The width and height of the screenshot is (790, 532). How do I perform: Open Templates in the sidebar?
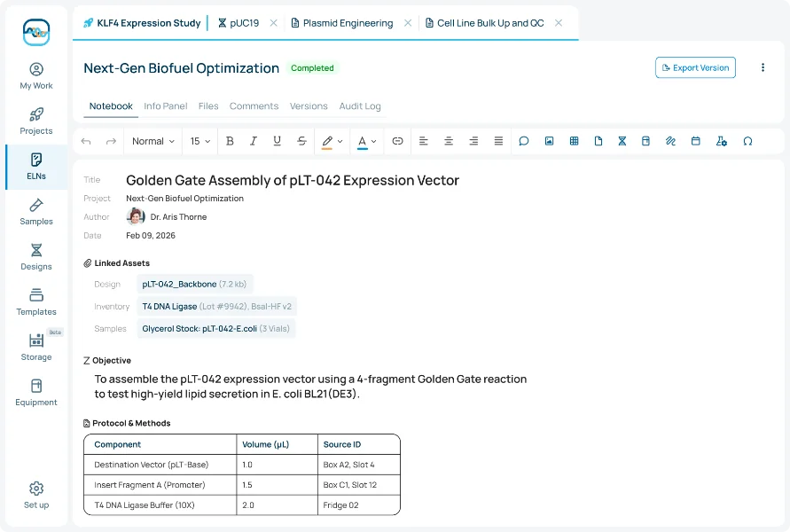click(x=36, y=302)
